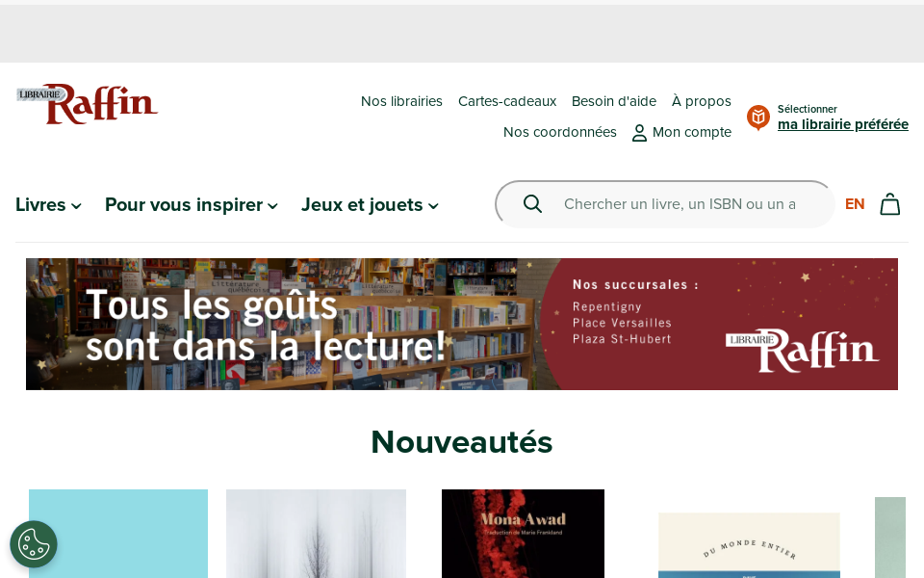Screen dimensions: 924x578
Task: Click the Raffin logo inside the red banner
Action: point(805,349)
